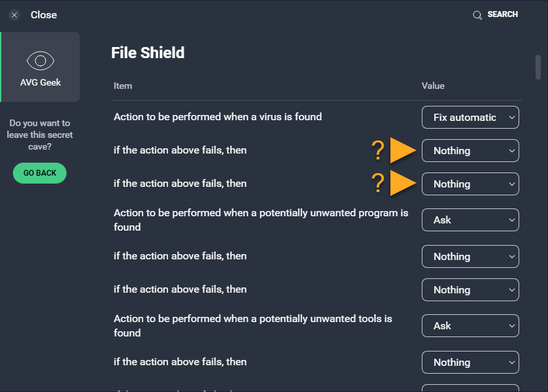Screen dimensions: 548x392
Task: Select the AVG Geek sidebar tab
Action: 41,67
